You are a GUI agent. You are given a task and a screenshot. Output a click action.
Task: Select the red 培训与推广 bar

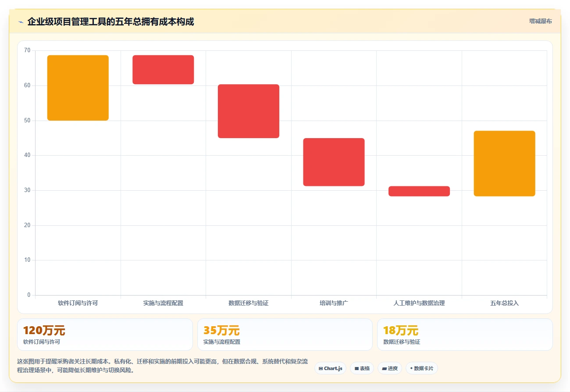334,162
